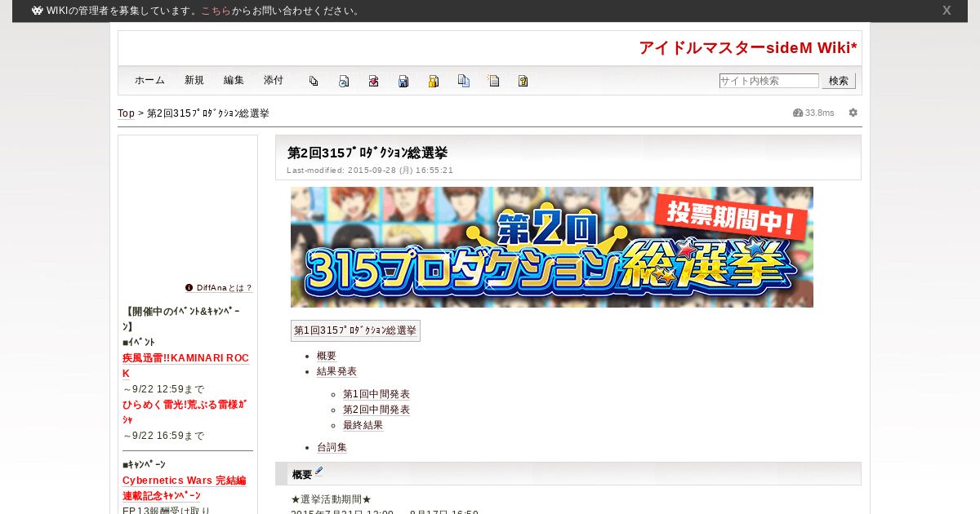Jump to 第1回中間発表 contents link
The image size is (980, 514).
376,395
